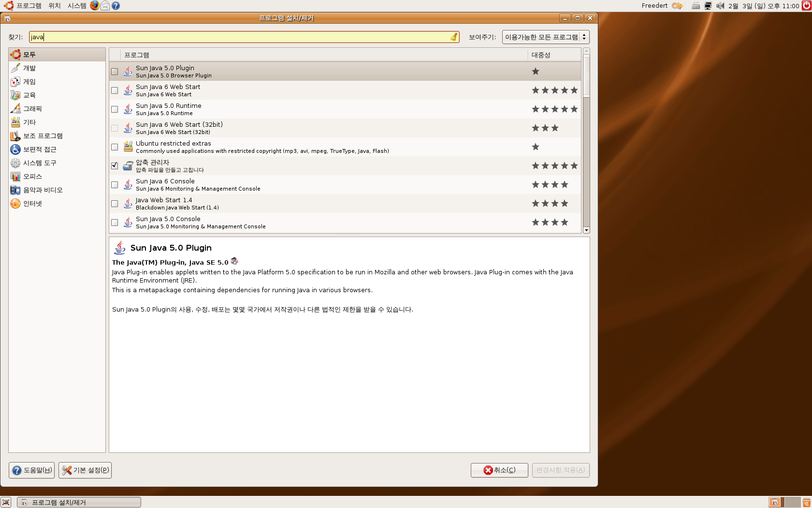This screenshot has width=812, height=508.
Task: Launch Firefox from the top panel
Action: coord(95,5)
